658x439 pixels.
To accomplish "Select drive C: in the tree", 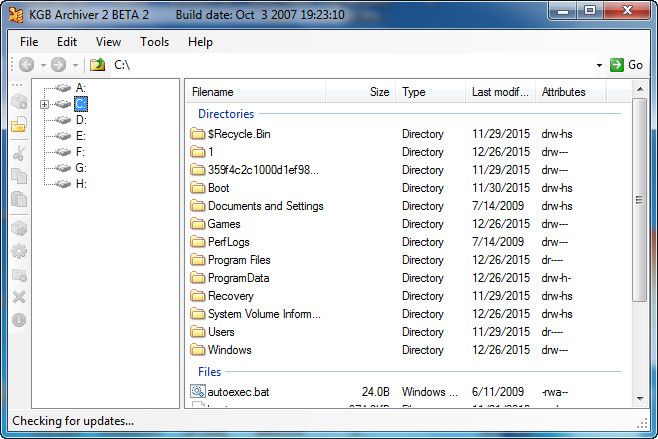I will 81,104.
